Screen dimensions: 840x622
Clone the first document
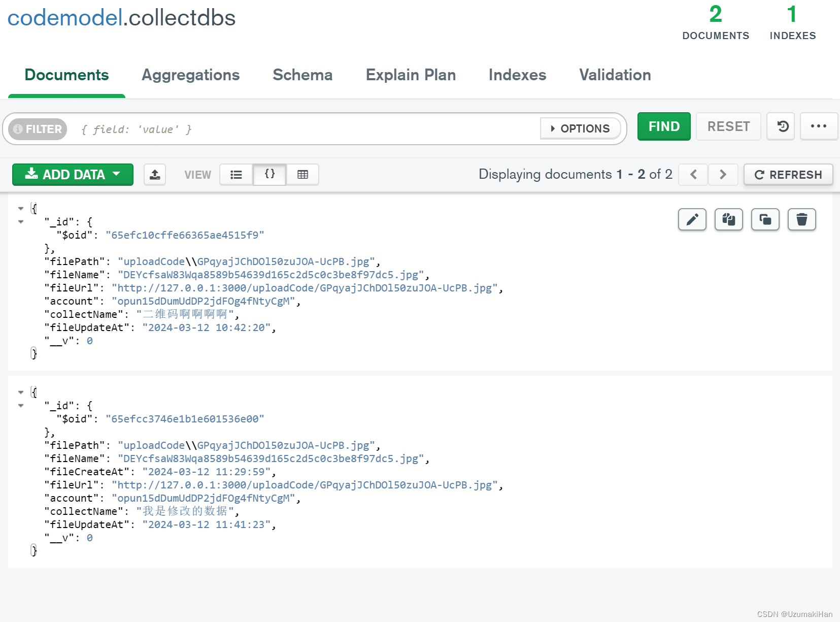[x=765, y=219]
